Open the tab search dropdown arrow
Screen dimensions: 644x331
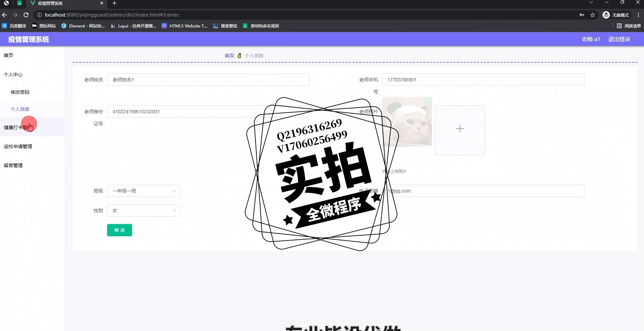point(591,2)
